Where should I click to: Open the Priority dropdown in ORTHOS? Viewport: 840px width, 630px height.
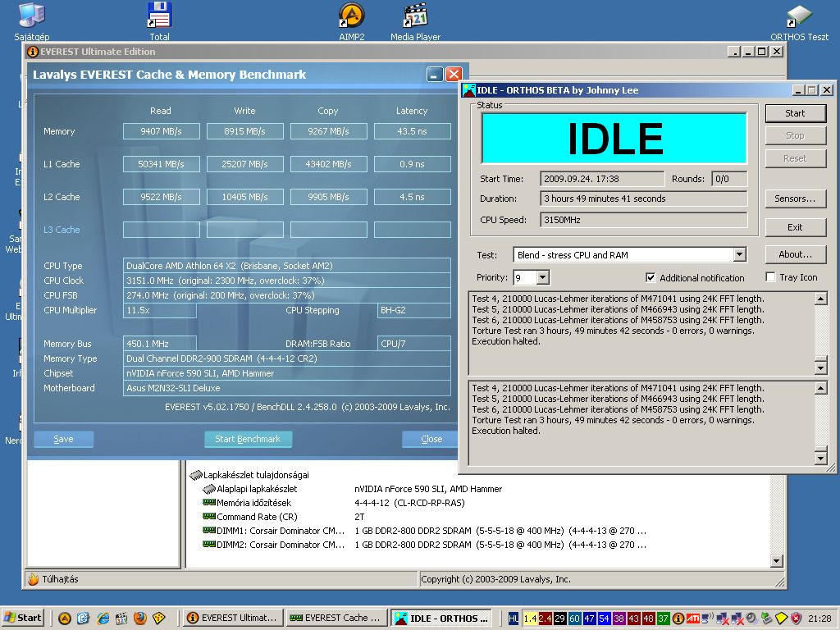(x=543, y=277)
